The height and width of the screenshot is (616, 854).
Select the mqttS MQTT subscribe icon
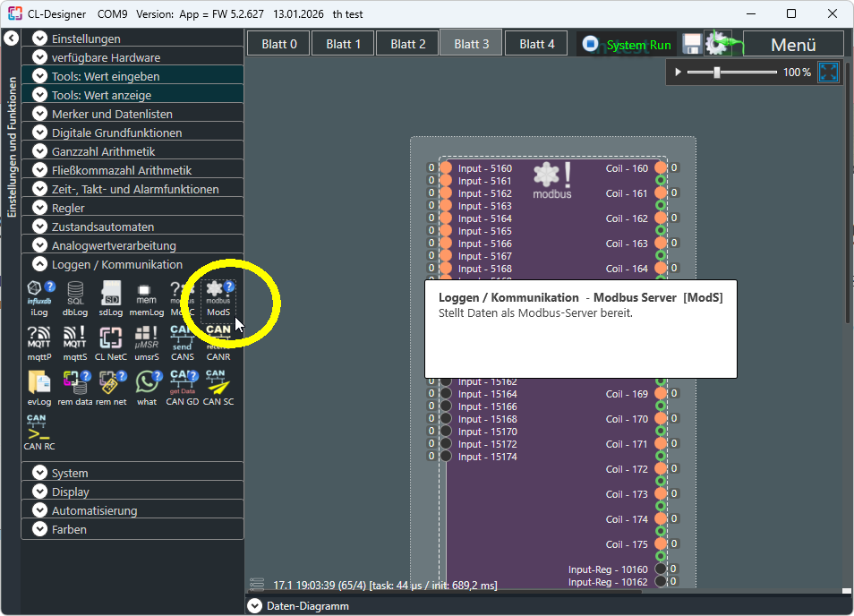(75, 338)
